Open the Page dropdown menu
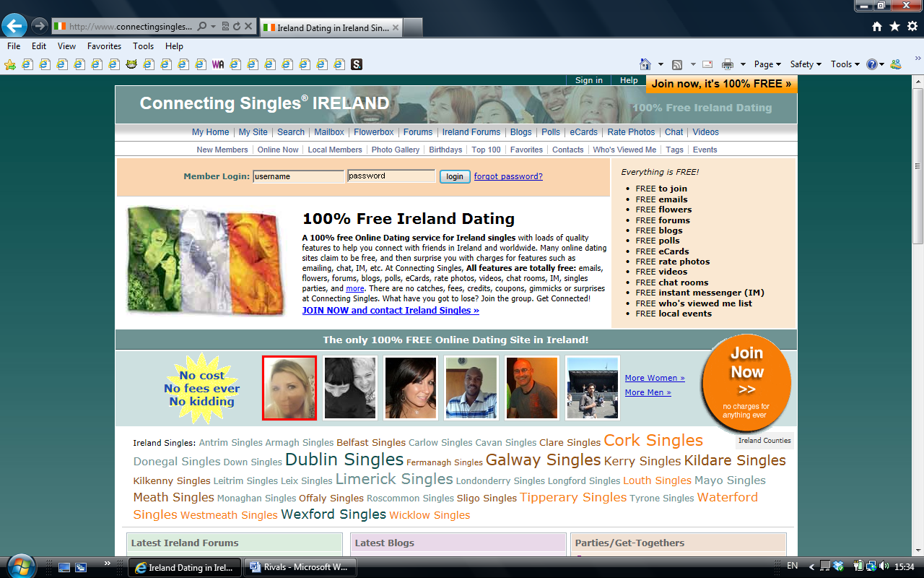The width and height of the screenshot is (924, 578). pos(768,64)
